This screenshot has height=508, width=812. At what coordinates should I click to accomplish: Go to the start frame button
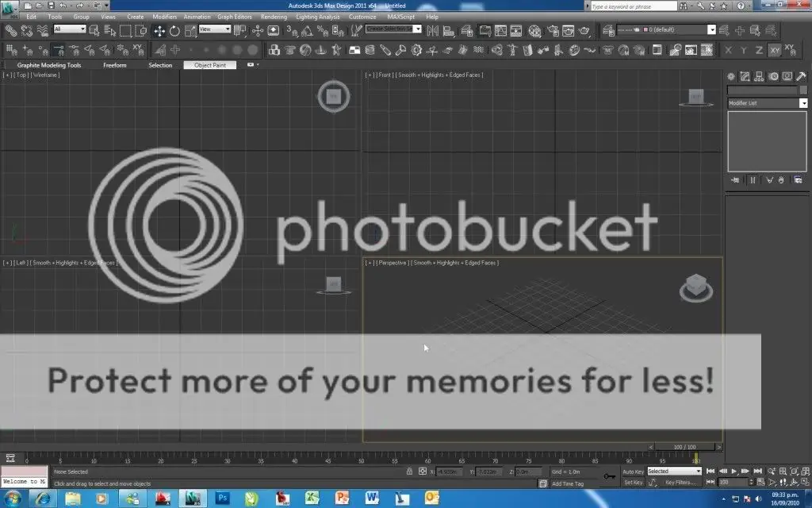click(710, 471)
